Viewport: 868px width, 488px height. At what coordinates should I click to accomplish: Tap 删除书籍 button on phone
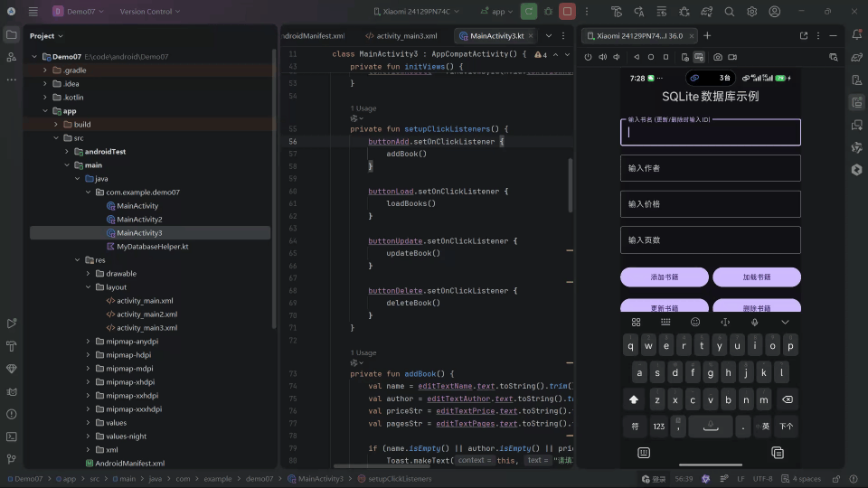(x=757, y=306)
